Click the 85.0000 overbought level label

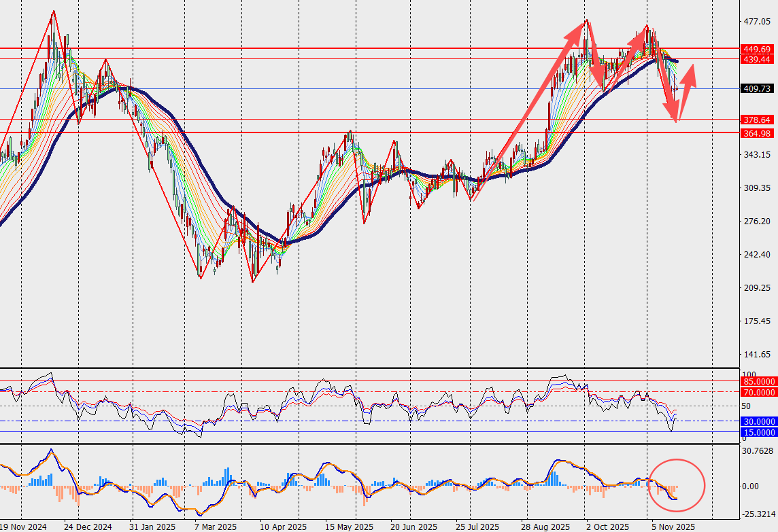pos(758,382)
